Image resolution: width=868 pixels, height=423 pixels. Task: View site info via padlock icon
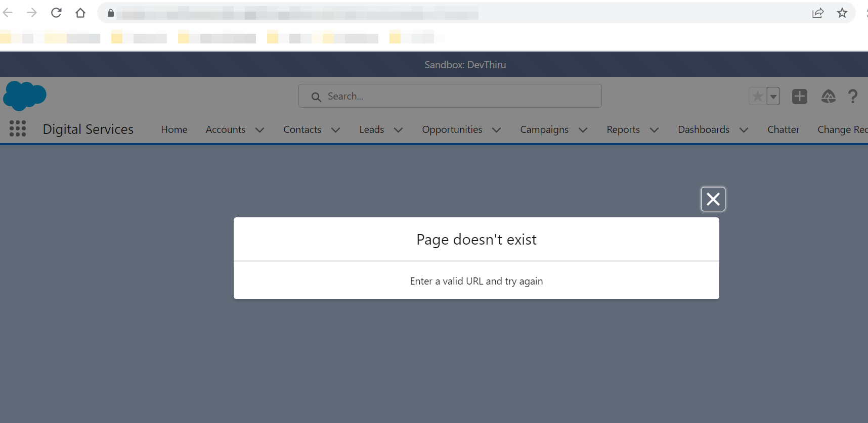coord(111,13)
